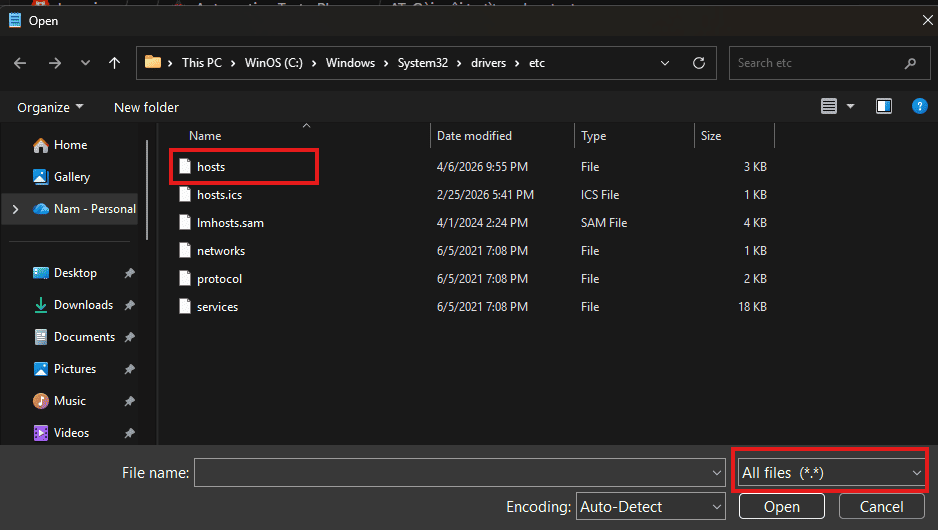The image size is (938, 530).
Task: Open the Organize menu
Action: point(50,107)
